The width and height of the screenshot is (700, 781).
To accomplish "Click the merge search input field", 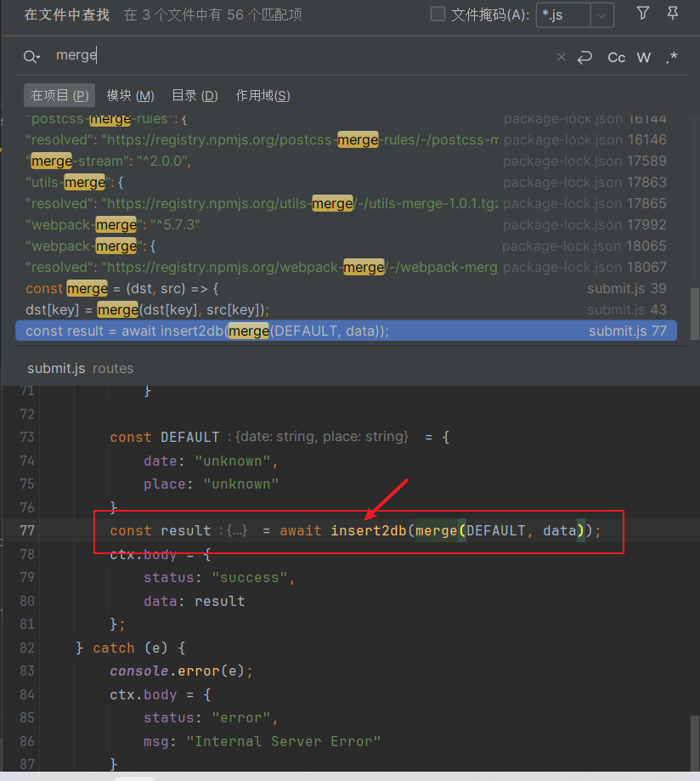I will 297,56.
